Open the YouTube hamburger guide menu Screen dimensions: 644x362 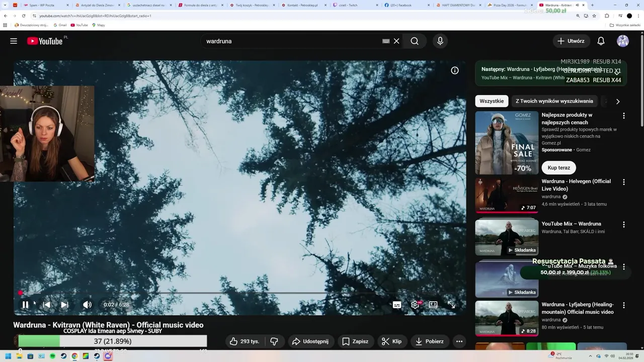(14, 41)
